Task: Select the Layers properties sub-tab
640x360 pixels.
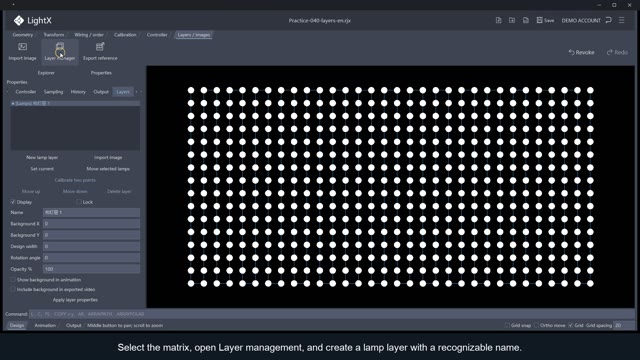Action: [x=123, y=92]
